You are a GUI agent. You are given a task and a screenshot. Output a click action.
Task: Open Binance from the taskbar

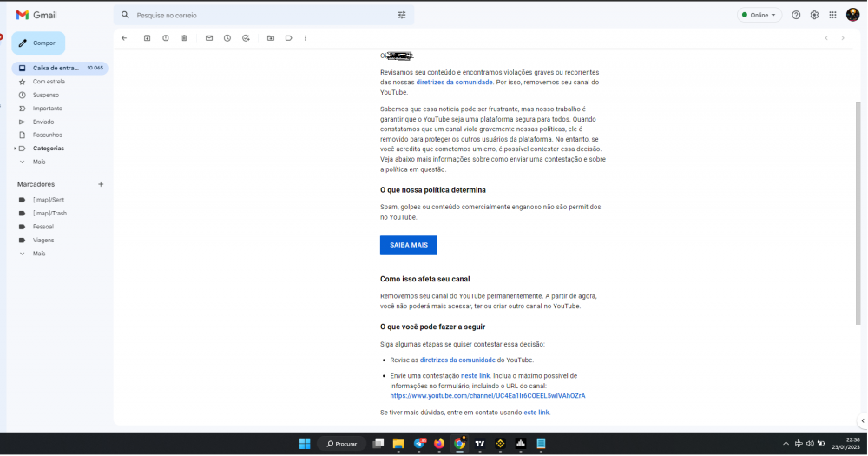(501, 443)
